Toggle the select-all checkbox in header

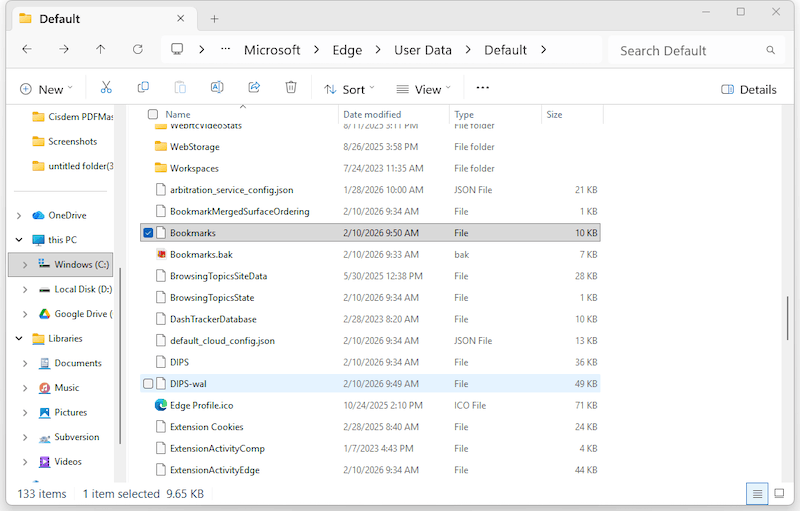(x=152, y=115)
